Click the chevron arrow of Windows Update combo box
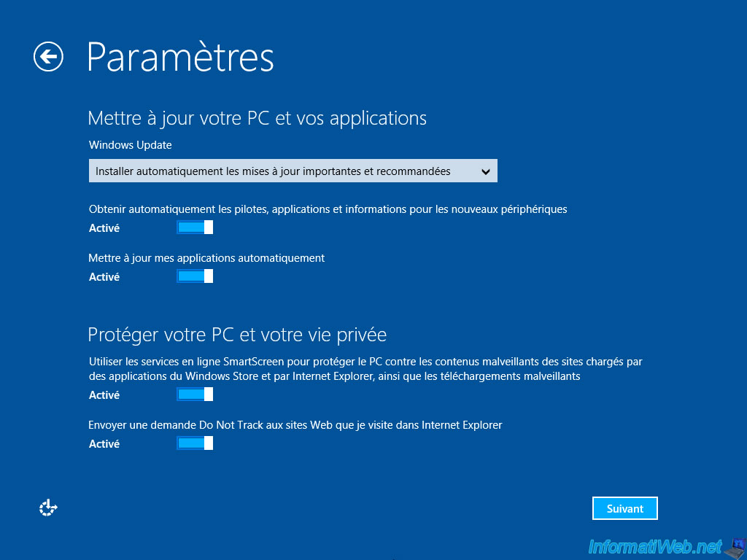The image size is (747, 560). pos(485,171)
